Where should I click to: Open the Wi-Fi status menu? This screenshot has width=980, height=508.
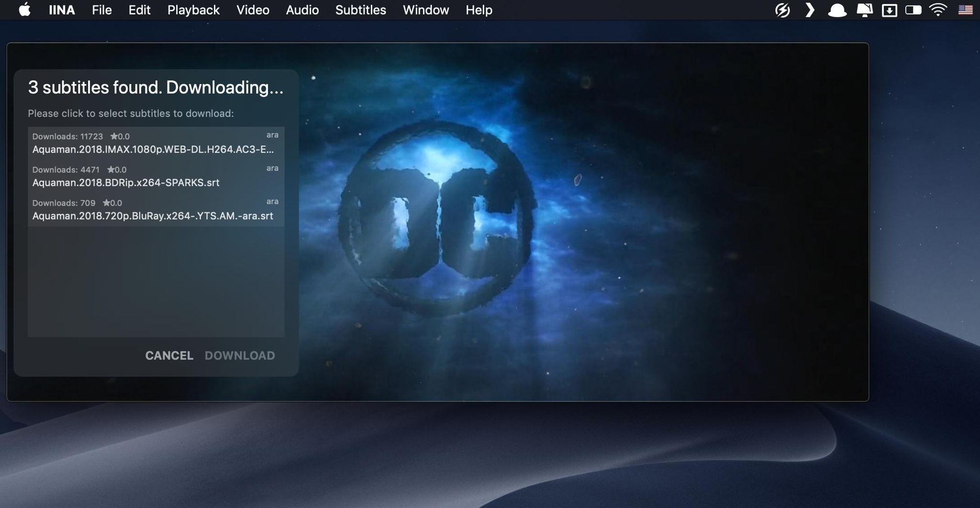click(938, 10)
